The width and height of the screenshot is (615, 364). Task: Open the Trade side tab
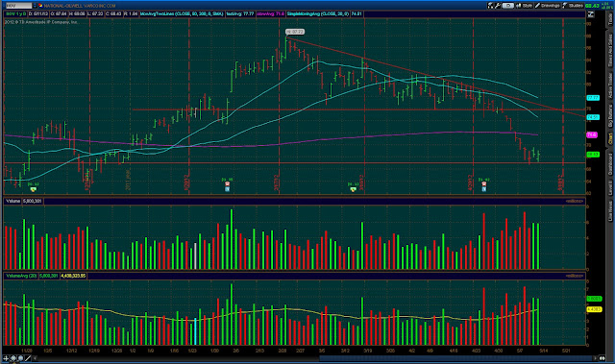click(x=610, y=17)
